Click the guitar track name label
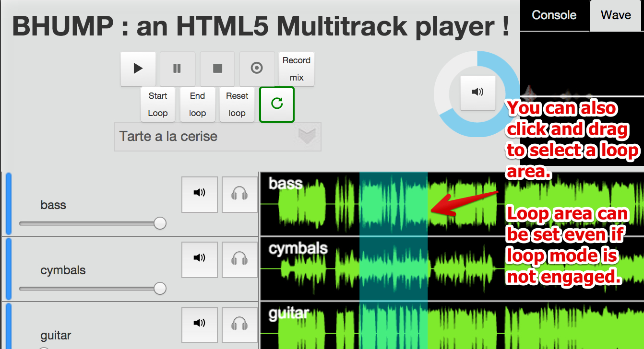The width and height of the screenshot is (644, 349). (x=56, y=335)
